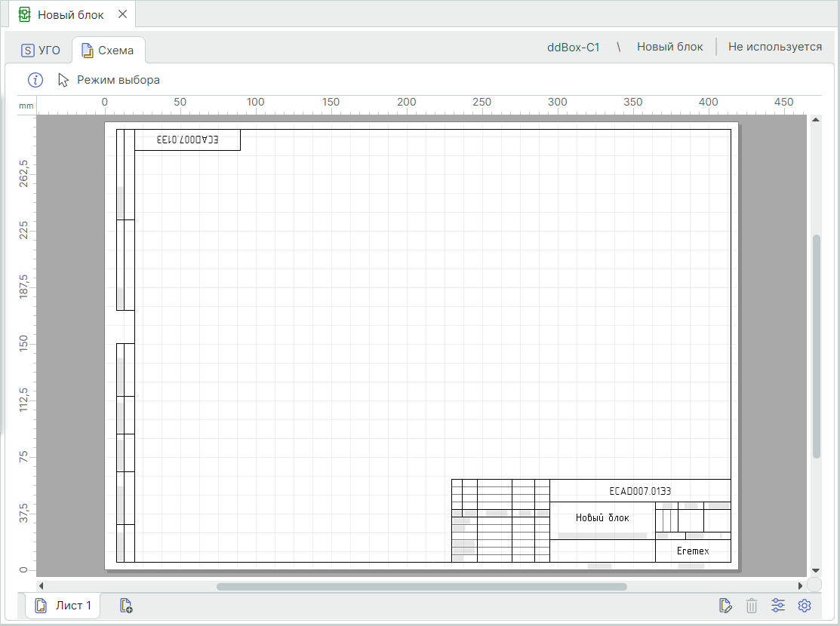Click the horizontal scrollbar right arrow
The width and height of the screenshot is (840, 626).
click(800, 585)
